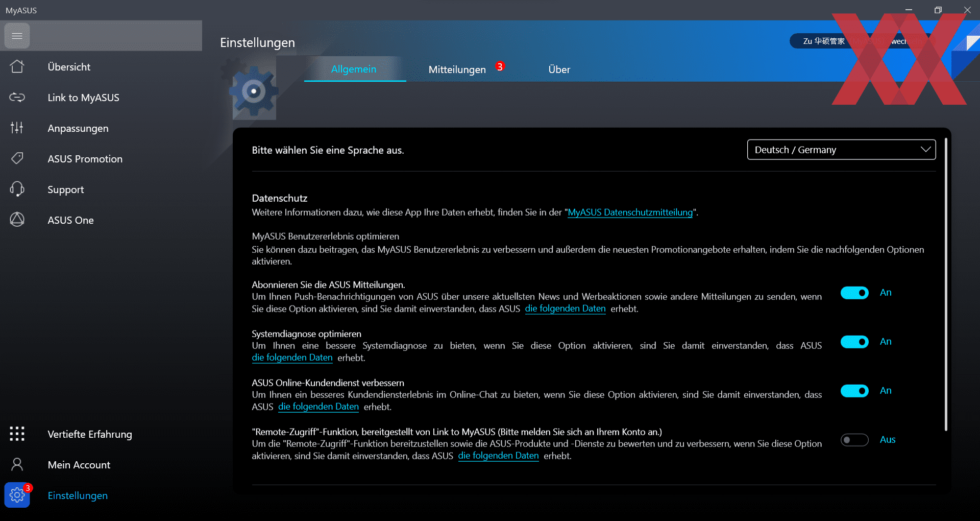The image size is (980, 521).
Task: Close the MyASUS window
Action: (x=967, y=10)
